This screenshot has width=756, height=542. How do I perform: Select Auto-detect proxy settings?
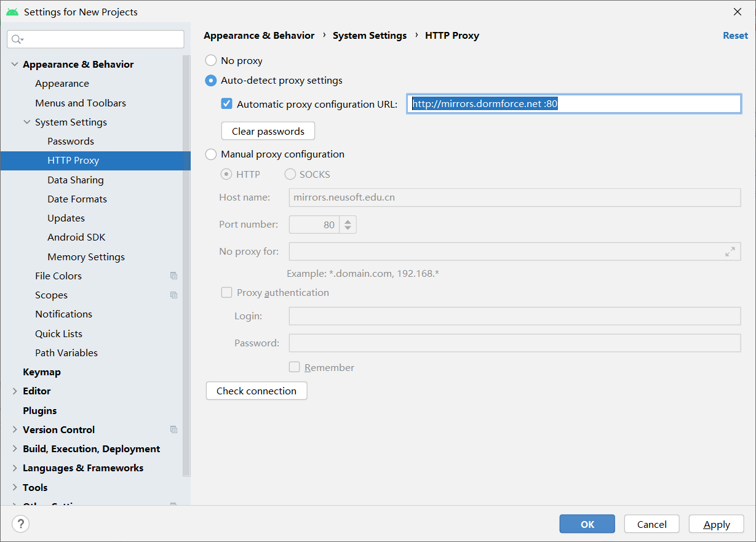(211, 81)
